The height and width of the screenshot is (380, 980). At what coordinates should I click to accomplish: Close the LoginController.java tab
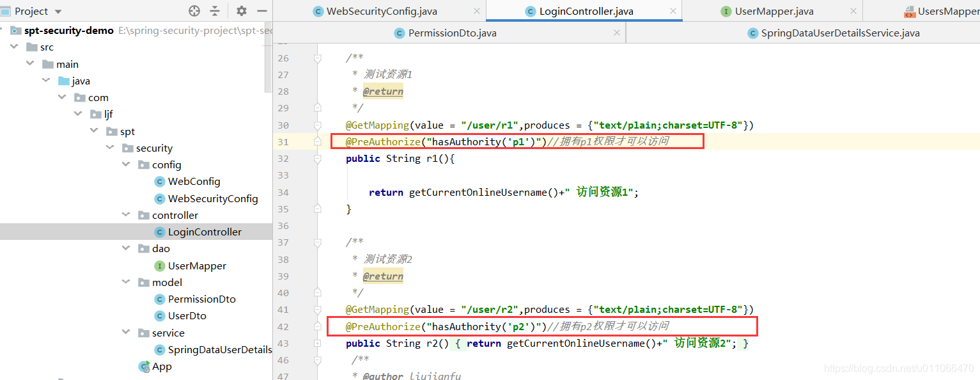[673, 11]
